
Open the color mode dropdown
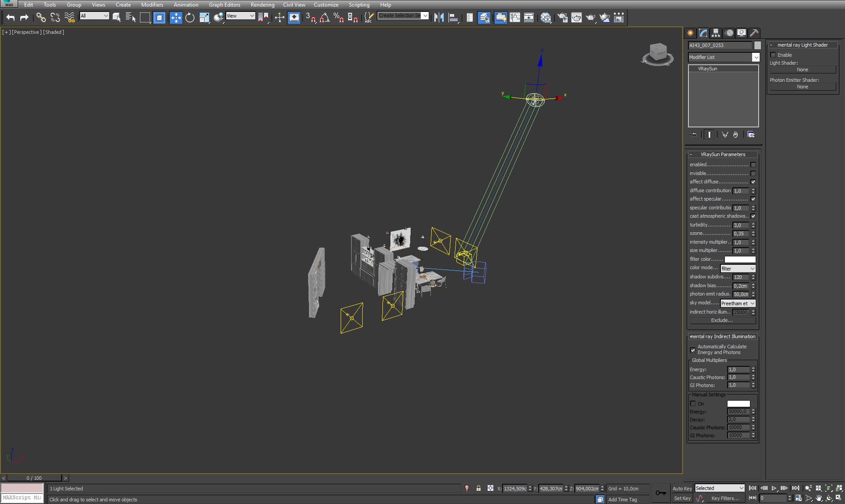[x=738, y=268]
